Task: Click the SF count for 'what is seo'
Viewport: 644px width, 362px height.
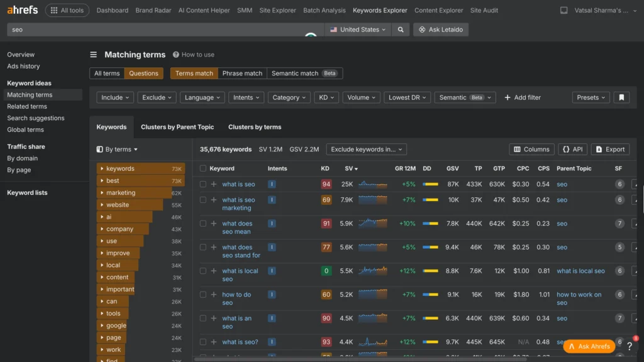Action: coord(619,184)
